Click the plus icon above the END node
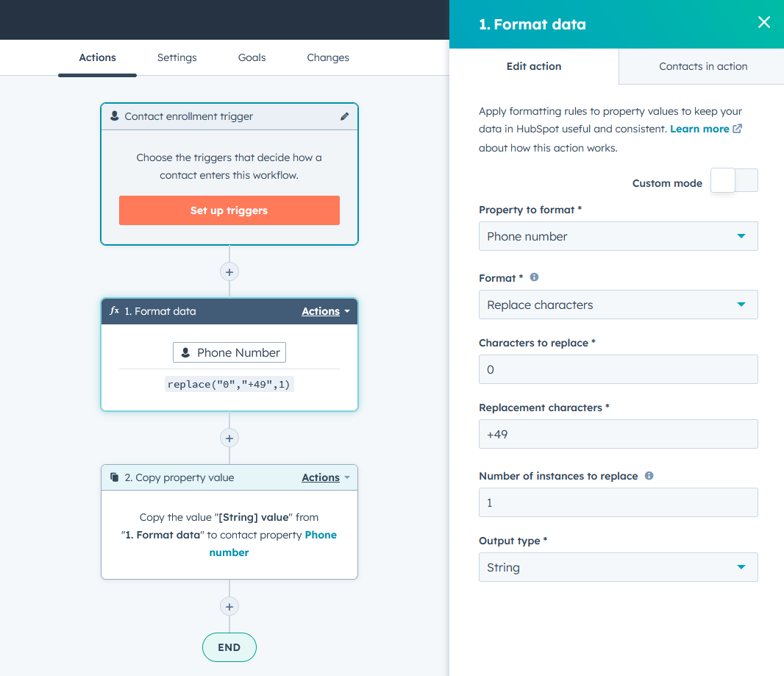 pos(229,606)
